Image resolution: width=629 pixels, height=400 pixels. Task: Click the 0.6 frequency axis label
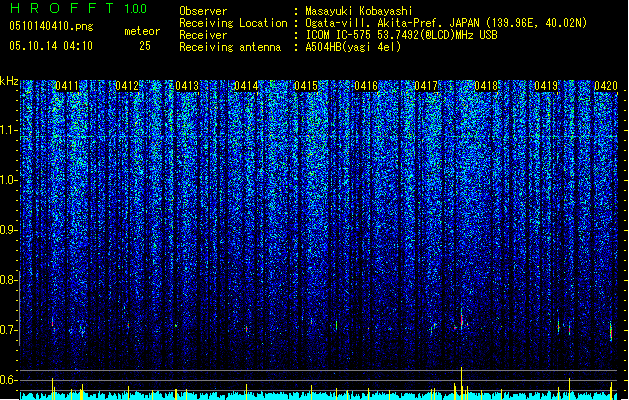click(8, 380)
